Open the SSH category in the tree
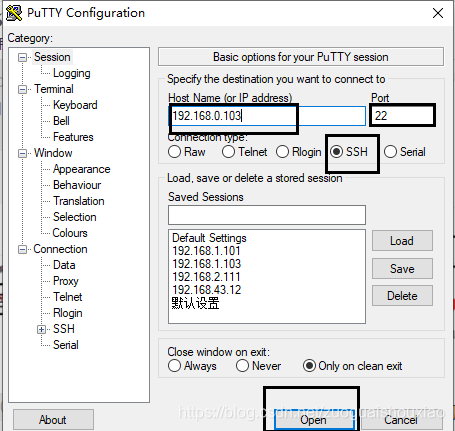 (x=64, y=329)
